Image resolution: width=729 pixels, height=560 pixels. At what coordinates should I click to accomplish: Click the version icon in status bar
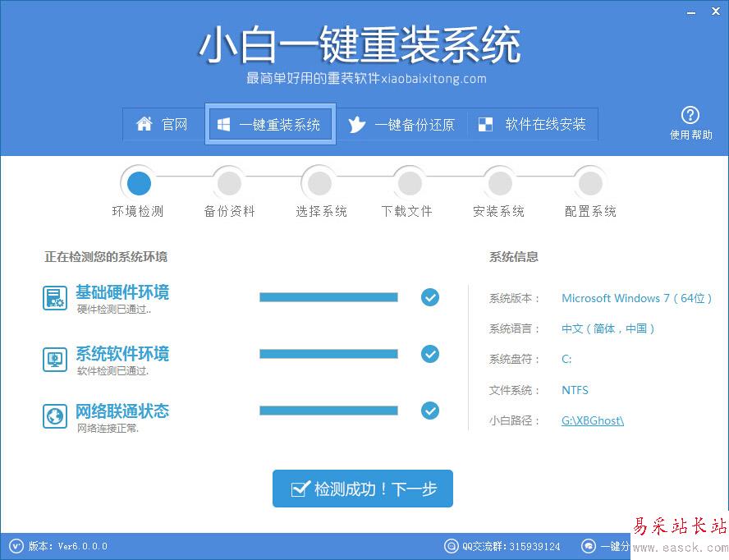16,546
